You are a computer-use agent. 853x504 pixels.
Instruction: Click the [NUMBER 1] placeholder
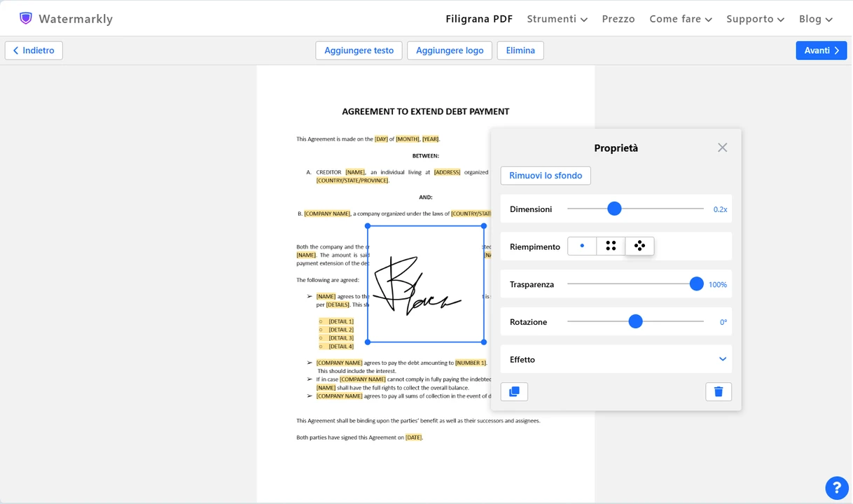(x=470, y=363)
